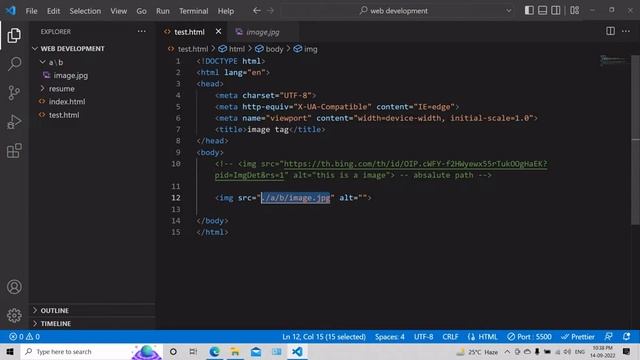Go forward using navigation arrow

(270, 11)
